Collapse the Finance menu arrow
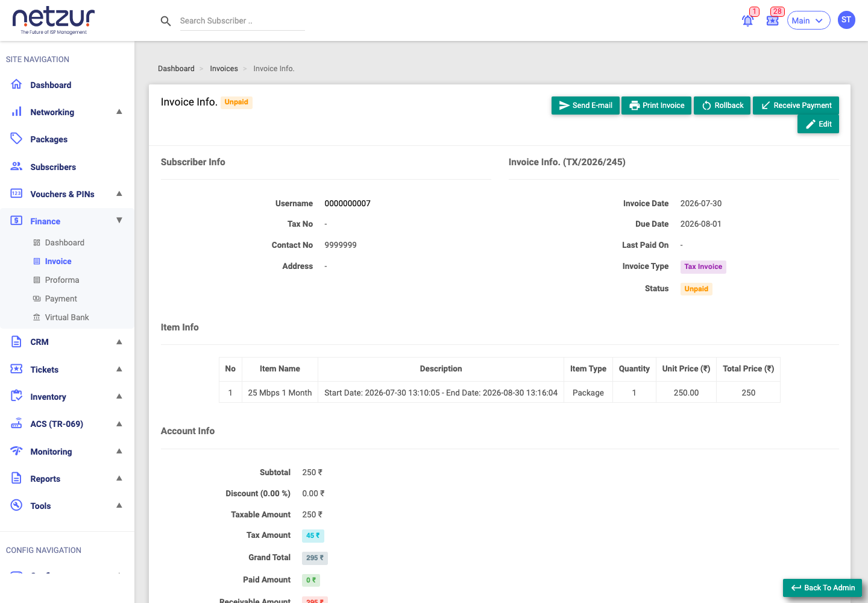This screenshot has height=603, width=868. [x=119, y=221]
